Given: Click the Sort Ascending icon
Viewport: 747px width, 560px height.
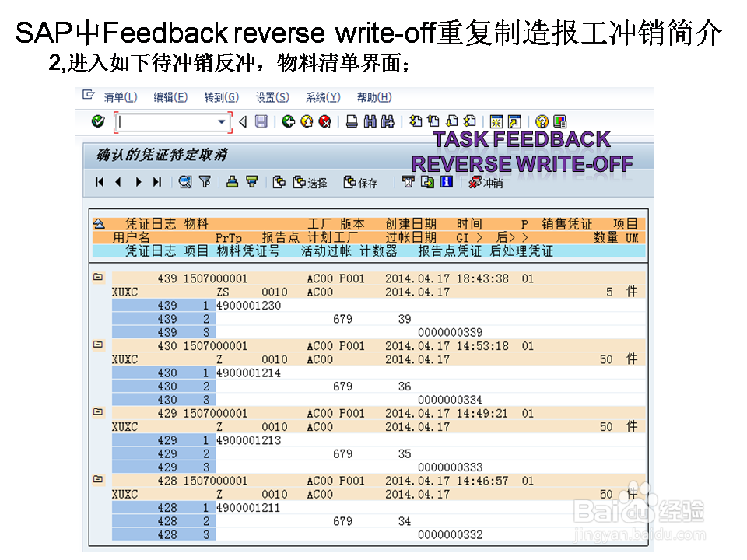Looking at the screenshot, I should click(x=232, y=182).
